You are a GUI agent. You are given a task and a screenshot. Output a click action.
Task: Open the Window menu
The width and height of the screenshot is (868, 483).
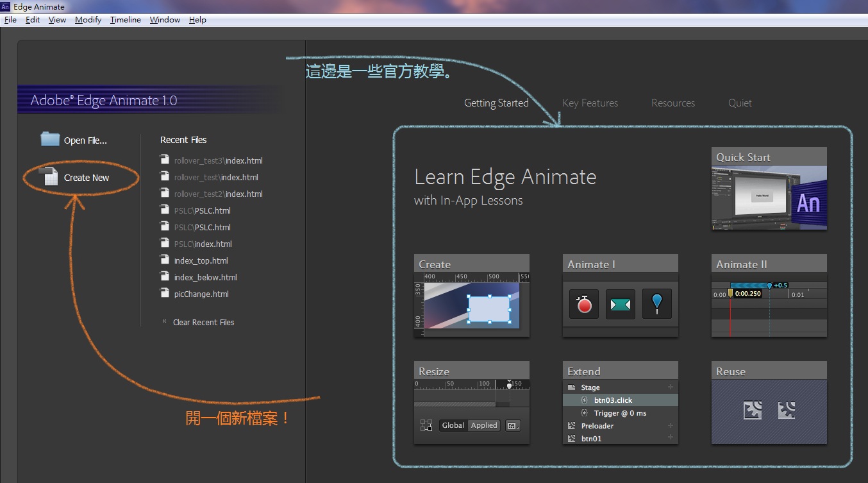pos(165,20)
